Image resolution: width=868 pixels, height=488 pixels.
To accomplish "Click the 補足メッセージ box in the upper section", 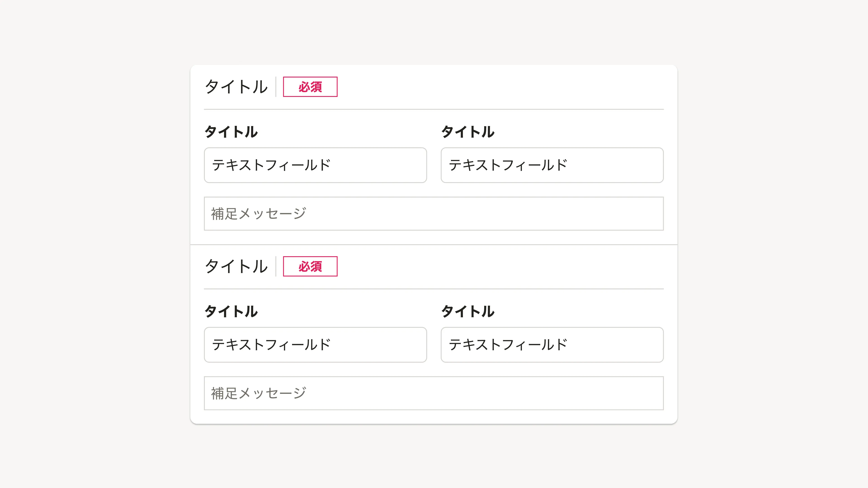I will (x=434, y=214).
